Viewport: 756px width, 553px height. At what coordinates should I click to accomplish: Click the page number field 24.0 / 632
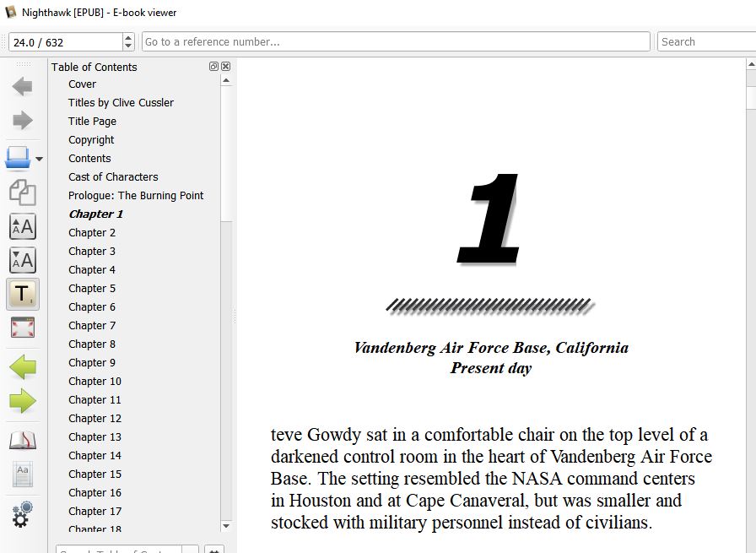click(66, 42)
